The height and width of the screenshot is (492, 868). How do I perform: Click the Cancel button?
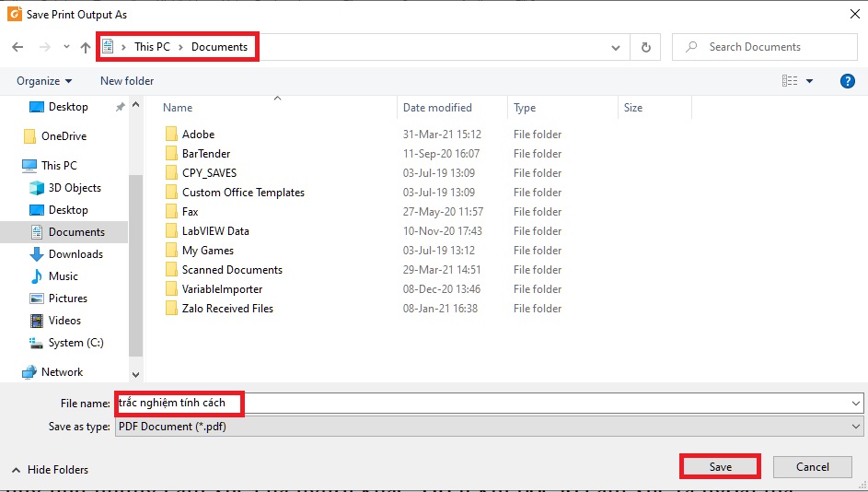tap(812, 467)
